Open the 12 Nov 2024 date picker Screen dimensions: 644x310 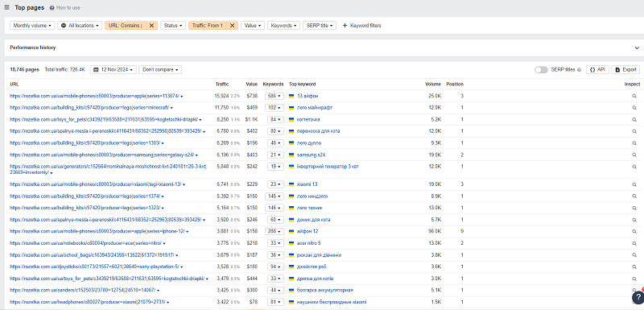113,70
